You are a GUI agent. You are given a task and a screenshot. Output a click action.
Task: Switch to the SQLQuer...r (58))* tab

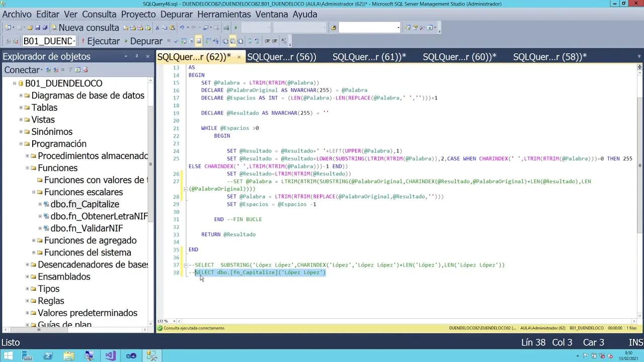(550, 57)
